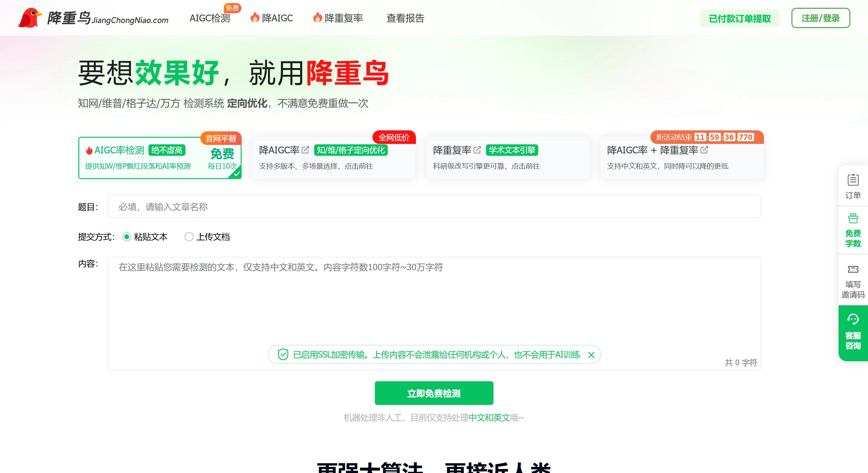Click the 注册/登录 button
The image size is (868, 473).
coord(820,18)
